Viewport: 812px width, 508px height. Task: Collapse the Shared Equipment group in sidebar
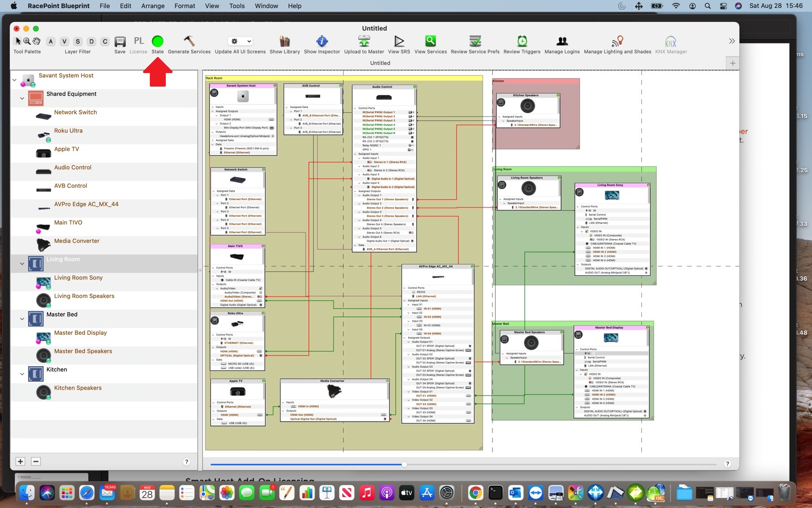[x=22, y=98]
